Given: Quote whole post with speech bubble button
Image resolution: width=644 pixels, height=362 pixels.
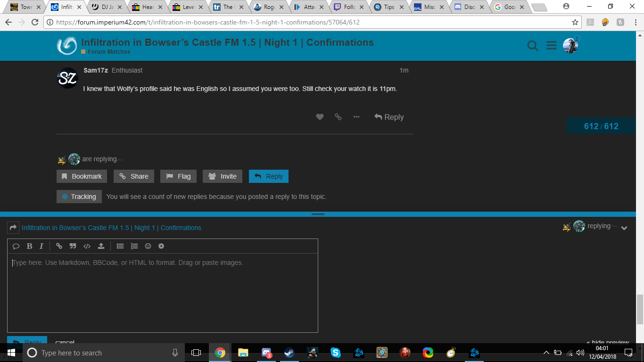Looking at the screenshot, I should coord(16,246).
